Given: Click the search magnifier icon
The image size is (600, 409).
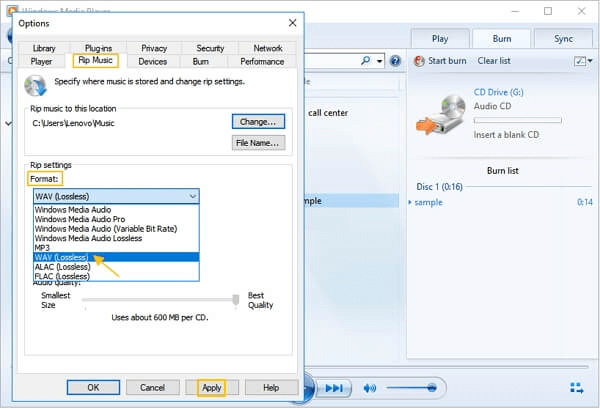Looking at the screenshot, I should tap(366, 60).
